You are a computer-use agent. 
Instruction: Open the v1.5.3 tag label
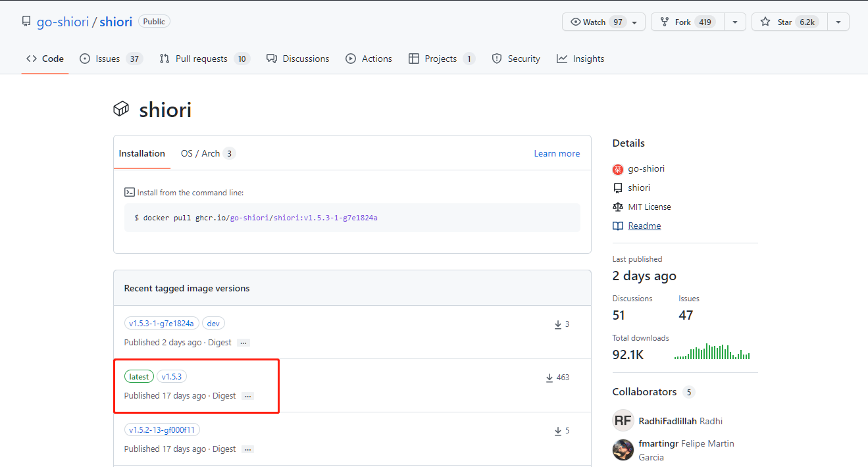point(172,377)
